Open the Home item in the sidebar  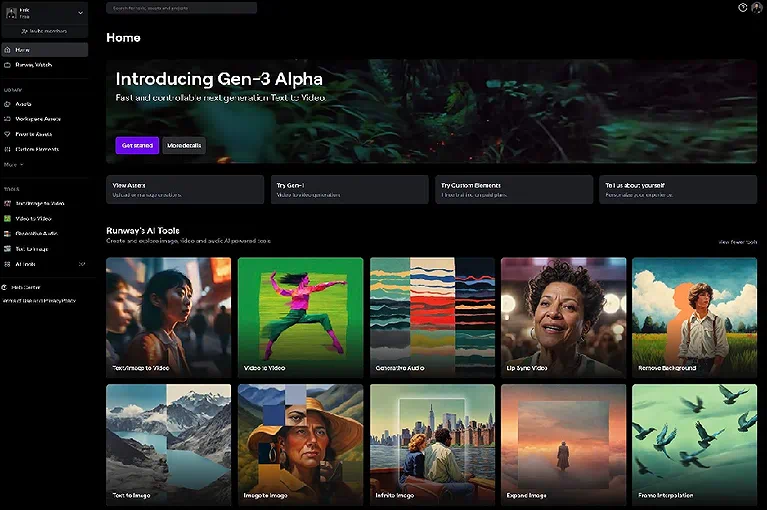pos(45,49)
